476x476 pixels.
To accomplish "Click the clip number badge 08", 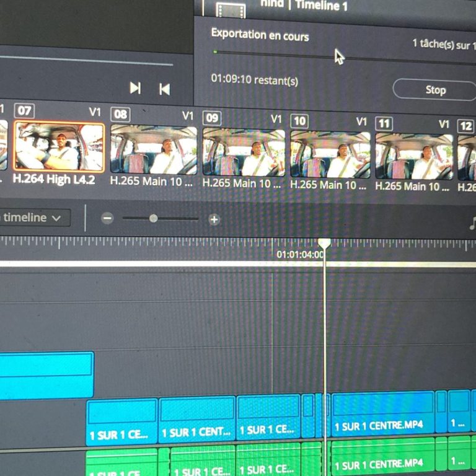I will point(120,115).
